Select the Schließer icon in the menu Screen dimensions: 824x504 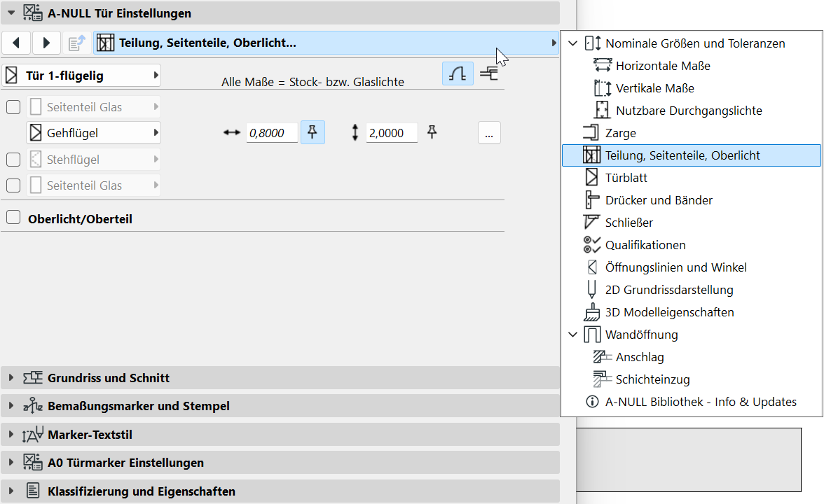(x=592, y=223)
